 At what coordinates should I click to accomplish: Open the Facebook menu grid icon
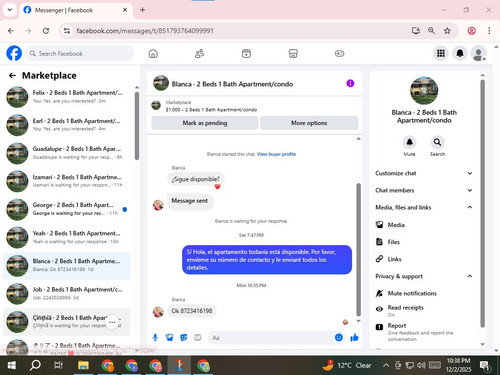(x=441, y=53)
